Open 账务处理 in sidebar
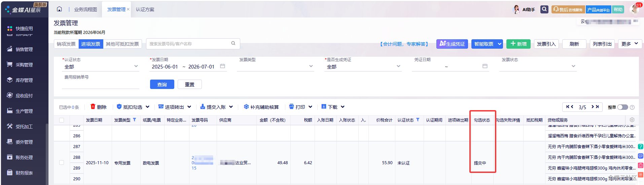Screen dimensions: 644x185 point(24,157)
